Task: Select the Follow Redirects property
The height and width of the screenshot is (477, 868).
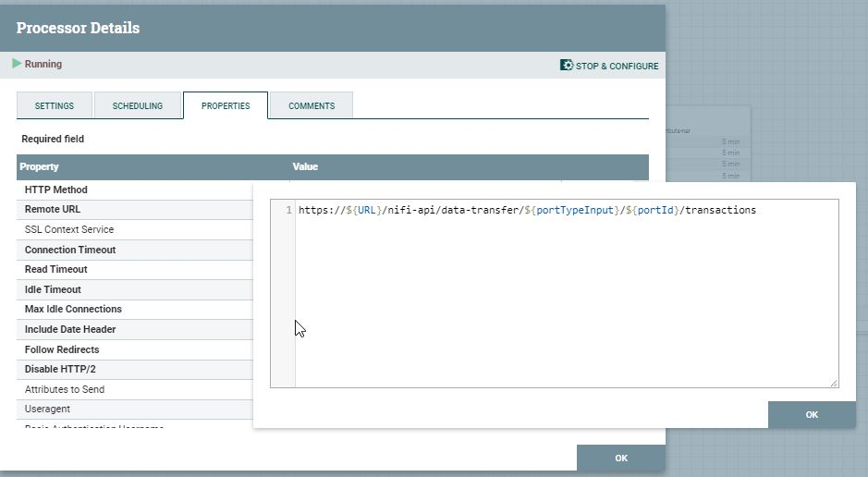Action: click(135, 349)
